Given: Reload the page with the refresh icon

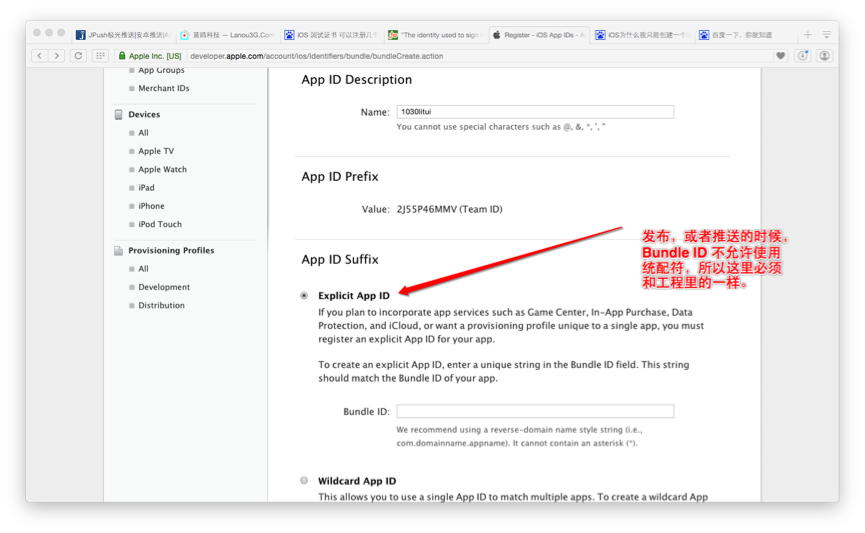Looking at the screenshot, I should click(x=78, y=56).
